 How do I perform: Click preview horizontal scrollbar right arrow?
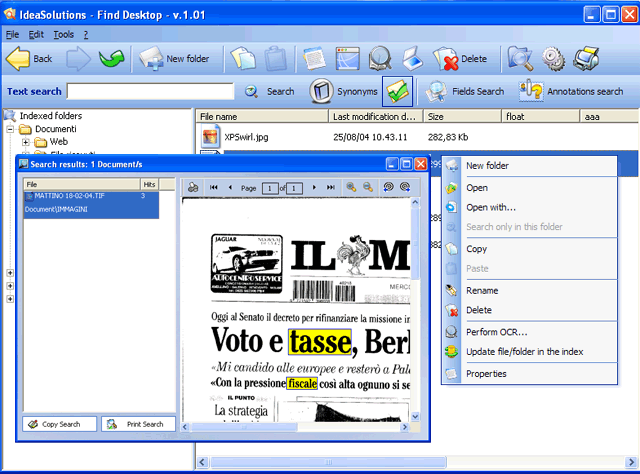click(x=405, y=427)
